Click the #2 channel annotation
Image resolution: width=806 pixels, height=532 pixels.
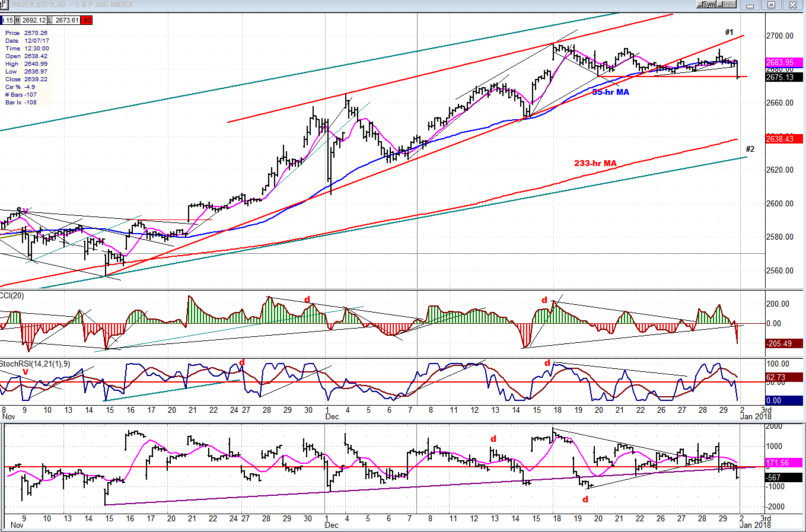point(750,149)
